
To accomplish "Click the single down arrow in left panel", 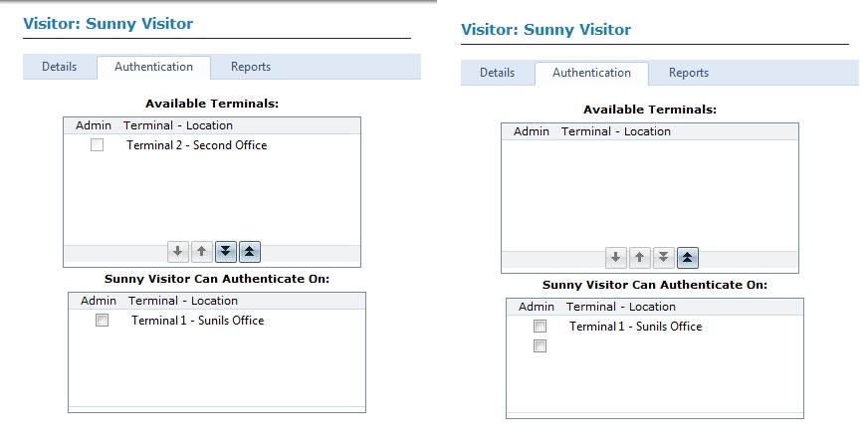I will [178, 252].
